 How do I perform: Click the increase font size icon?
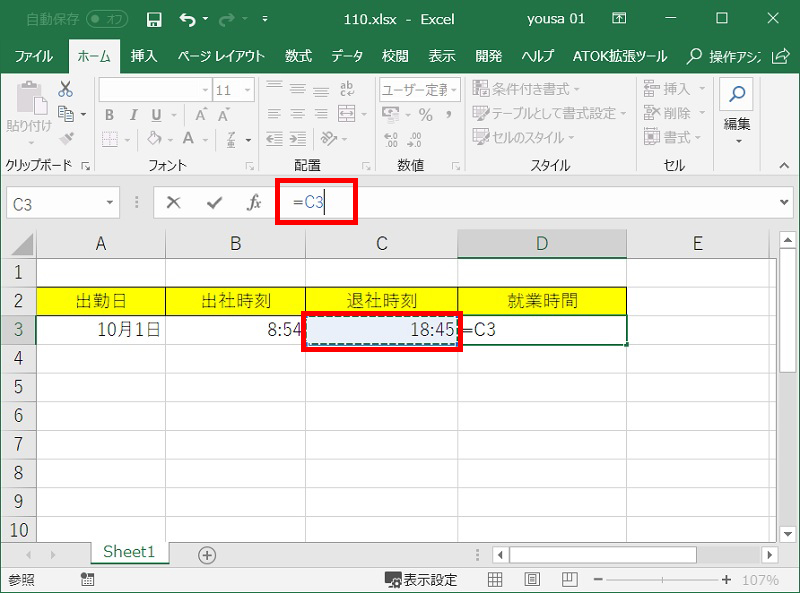pos(201,115)
